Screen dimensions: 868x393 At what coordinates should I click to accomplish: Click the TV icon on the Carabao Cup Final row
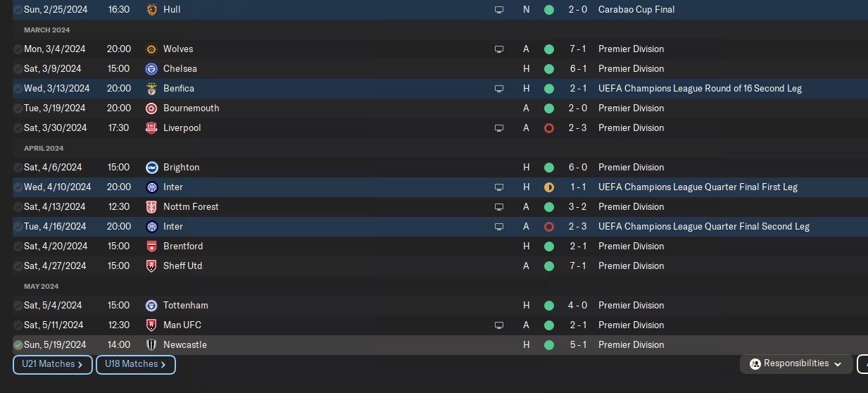click(x=499, y=10)
